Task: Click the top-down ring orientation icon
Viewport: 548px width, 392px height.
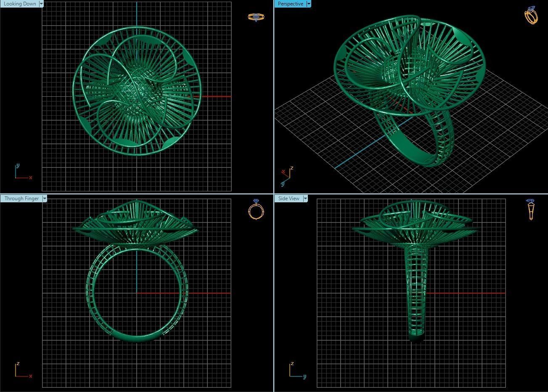Action: click(256, 17)
